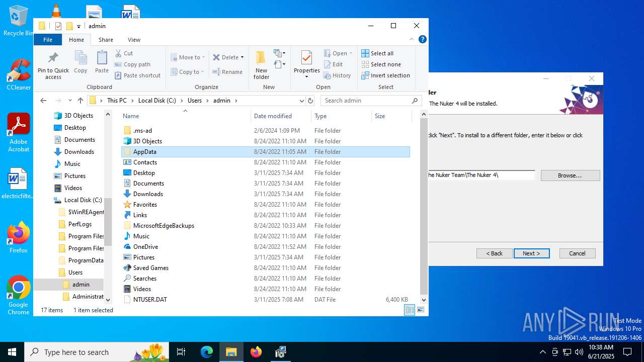Select the 3D Objects folder in file list
The height and width of the screenshot is (362, 644).
(266, 141)
